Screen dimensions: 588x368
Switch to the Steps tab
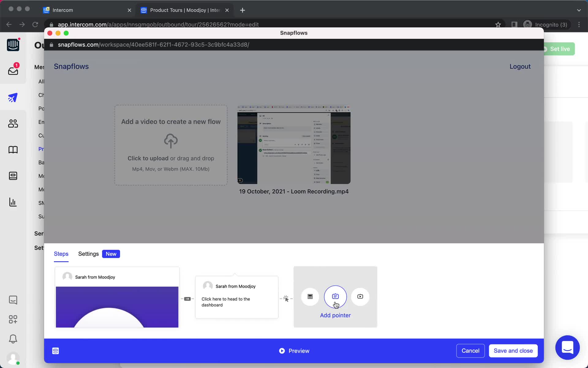click(x=61, y=254)
